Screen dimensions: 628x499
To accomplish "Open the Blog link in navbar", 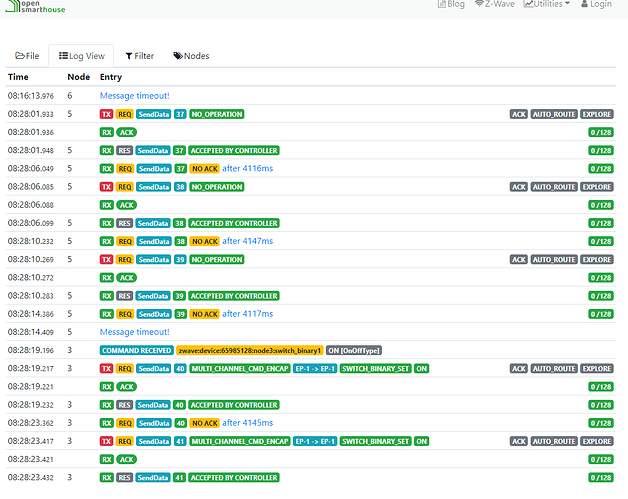I will pyautogui.click(x=451, y=4).
